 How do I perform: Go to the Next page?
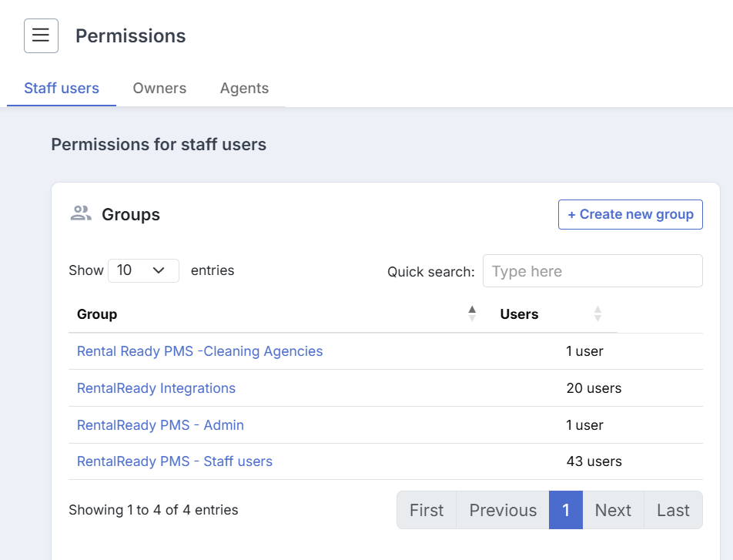(613, 510)
